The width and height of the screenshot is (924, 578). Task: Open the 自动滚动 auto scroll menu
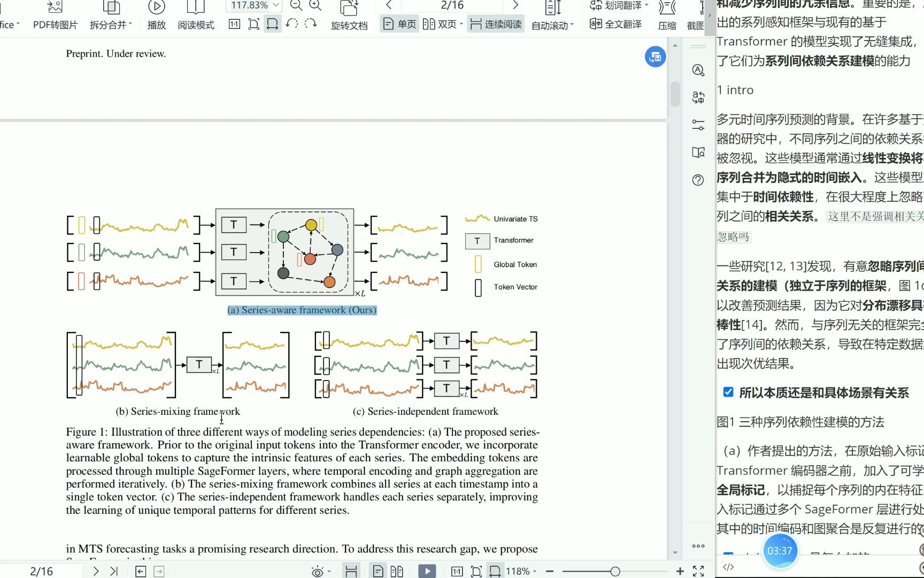click(553, 16)
